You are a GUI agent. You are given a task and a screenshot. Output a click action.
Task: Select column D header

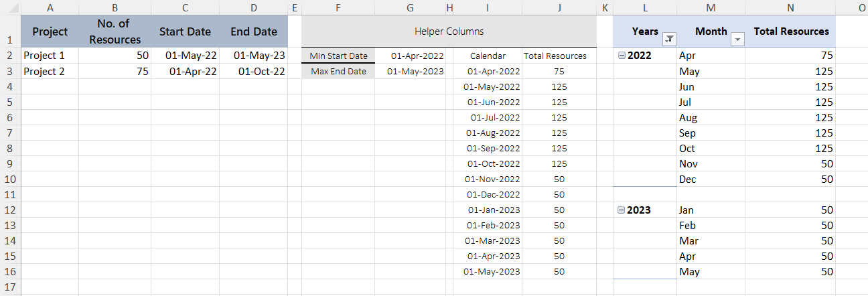254,7
